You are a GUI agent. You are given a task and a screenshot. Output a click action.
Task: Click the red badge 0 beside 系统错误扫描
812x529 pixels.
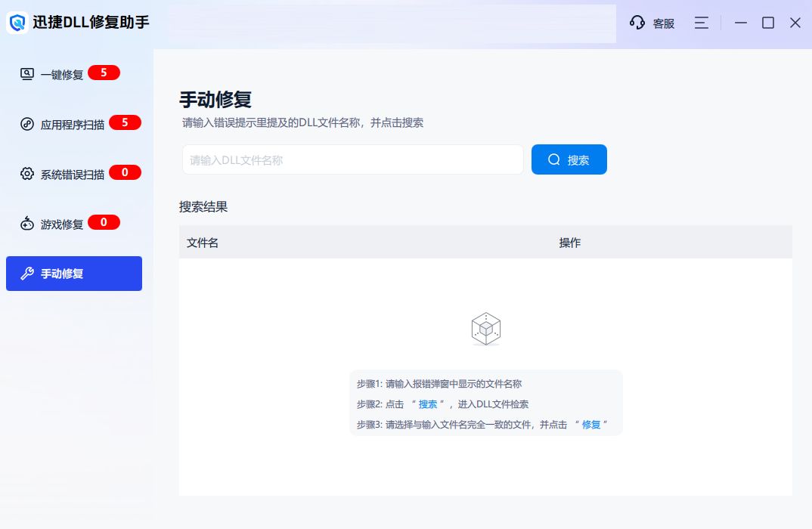125,172
